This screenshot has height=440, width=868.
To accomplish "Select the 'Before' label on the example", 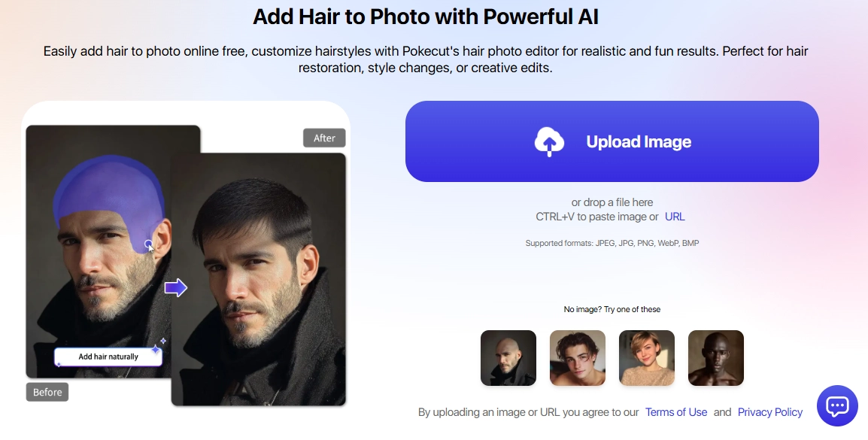I will [x=47, y=391].
